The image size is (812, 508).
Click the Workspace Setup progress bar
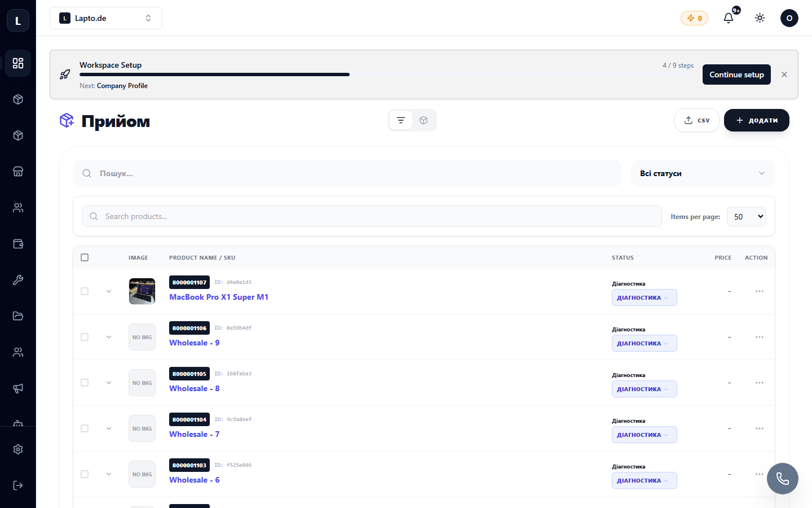[x=387, y=75]
